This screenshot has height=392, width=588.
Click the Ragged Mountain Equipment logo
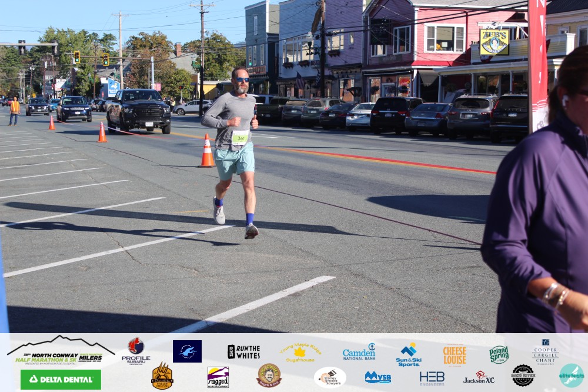(x=218, y=377)
